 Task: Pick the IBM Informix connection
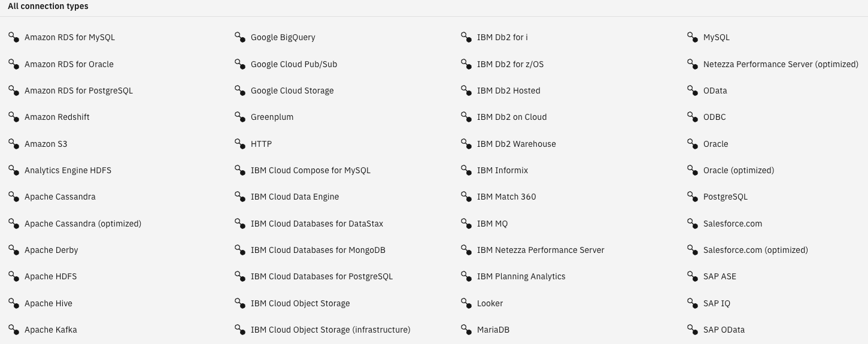pyautogui.click(x=502, y=170)
